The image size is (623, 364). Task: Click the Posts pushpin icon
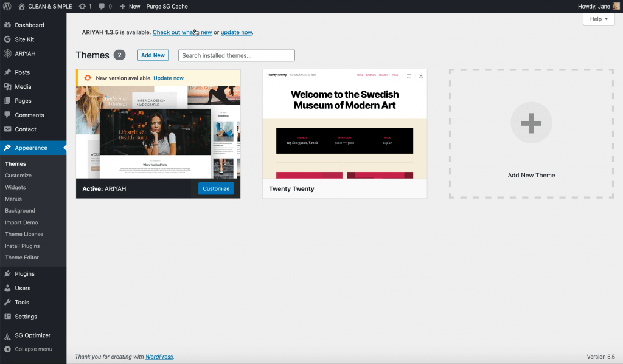[9, 72]
